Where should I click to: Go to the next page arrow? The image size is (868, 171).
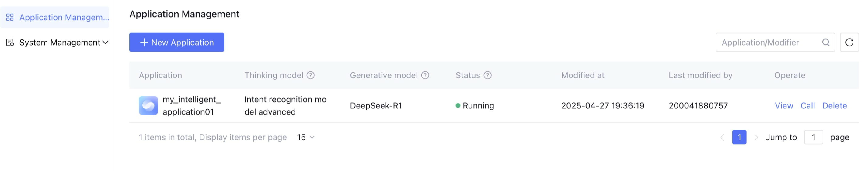click(756, 137)
